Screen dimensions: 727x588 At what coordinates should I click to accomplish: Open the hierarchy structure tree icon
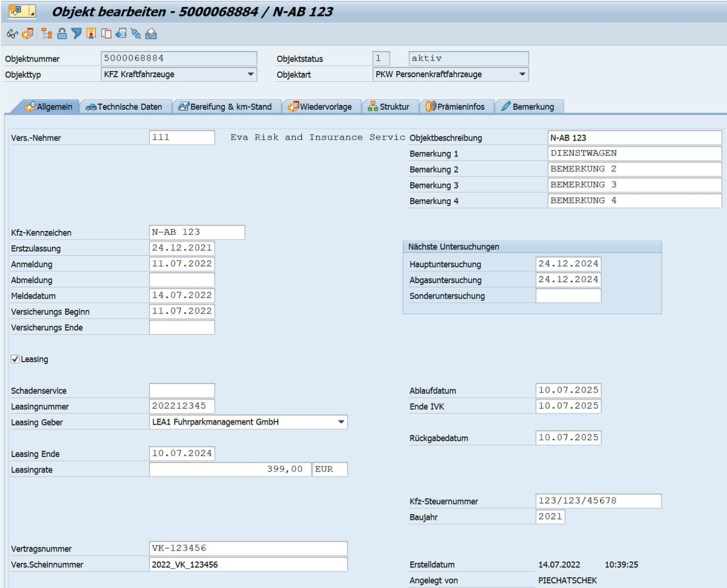[x=46, y=34]
